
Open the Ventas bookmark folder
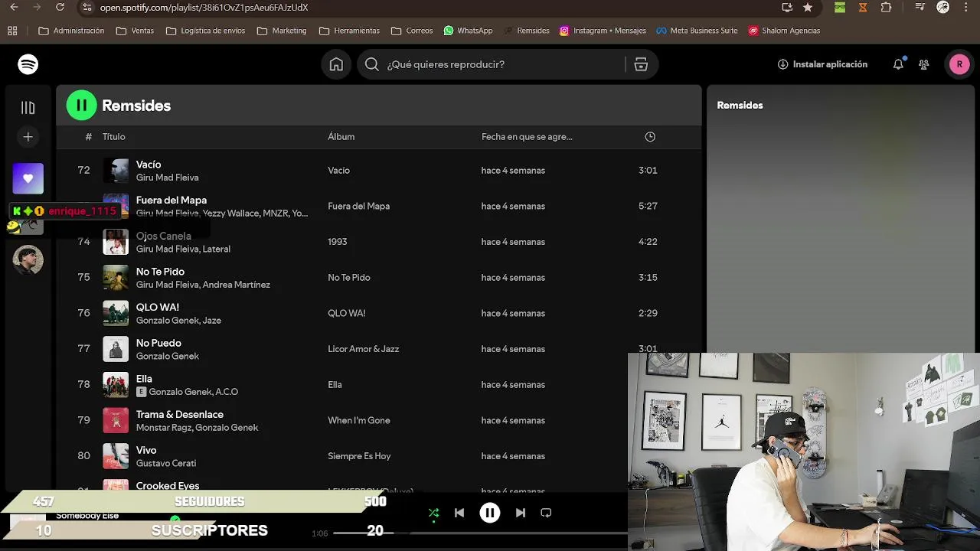coord(135,31)
